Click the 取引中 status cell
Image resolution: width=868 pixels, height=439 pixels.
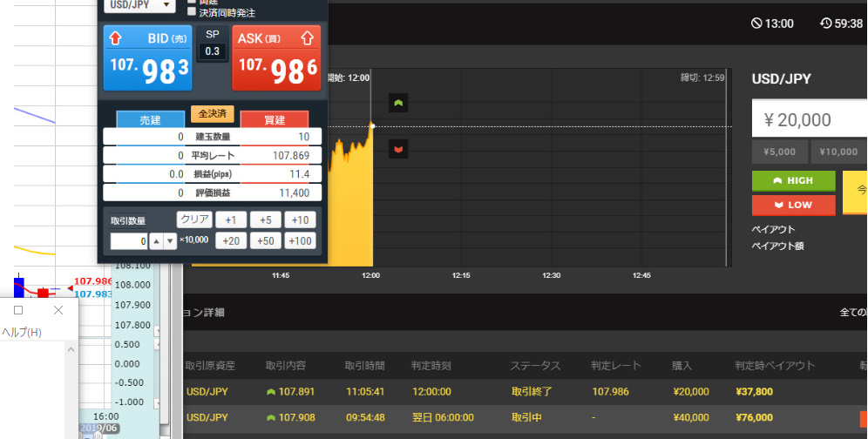click(x=526, y=417)
